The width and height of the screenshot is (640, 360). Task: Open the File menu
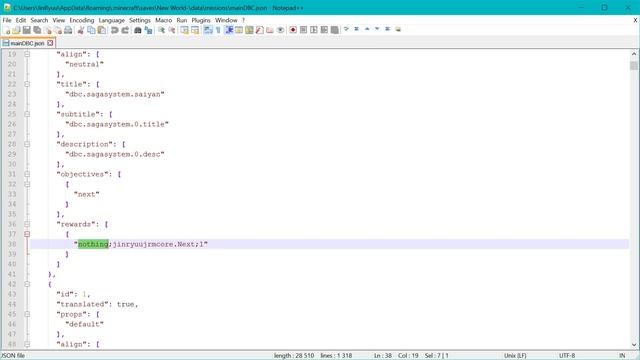7,20
